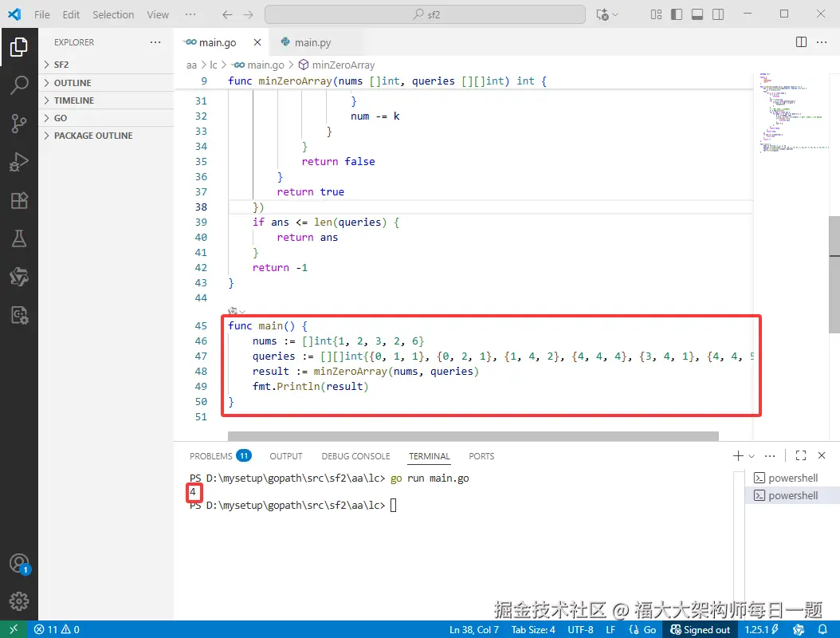The image size is (840, 638).
Task: Expand the SF2 folder section
Action: 106,65
